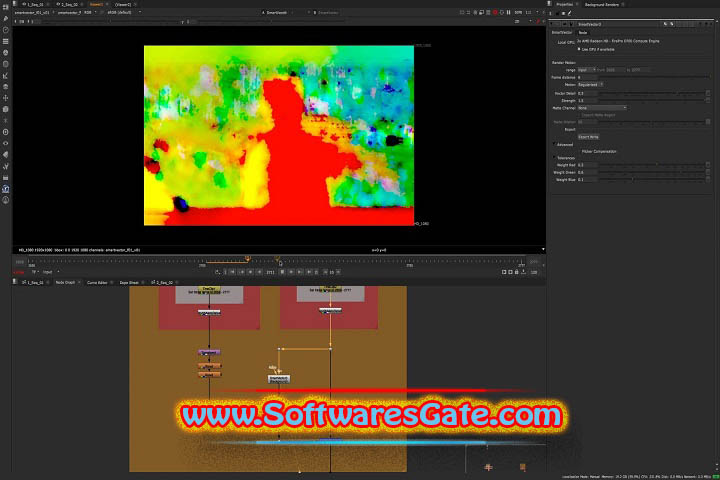Open the 2_Seq_02 tab above viewer

(x=69, y=4)
